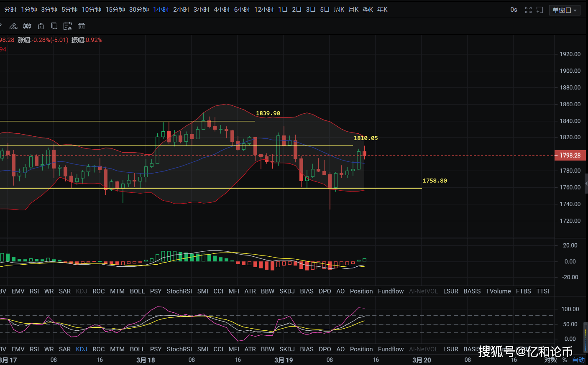Choose CCI indicator in bottom indicator row
Screen dimensions: 588x365
[x=218, y=350]
